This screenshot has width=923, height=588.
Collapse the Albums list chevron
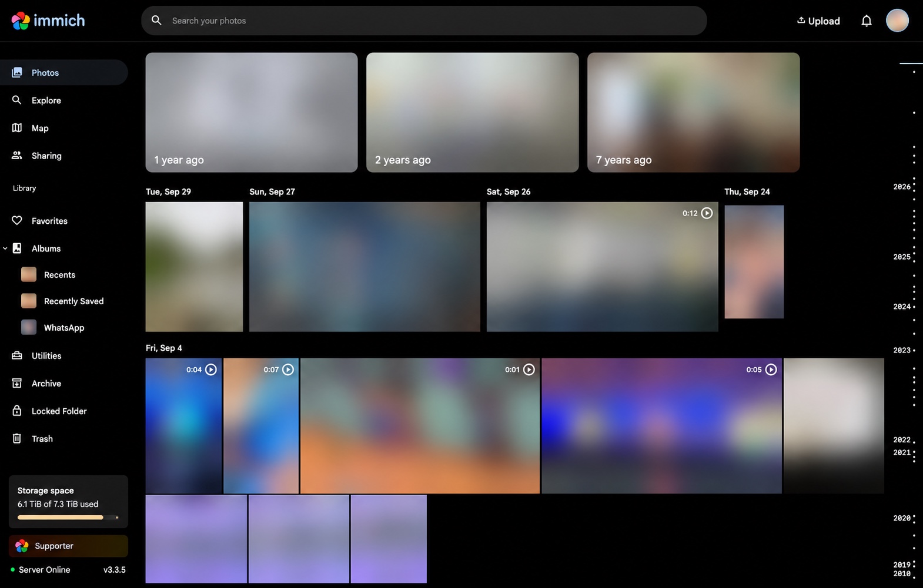[5, 248]
